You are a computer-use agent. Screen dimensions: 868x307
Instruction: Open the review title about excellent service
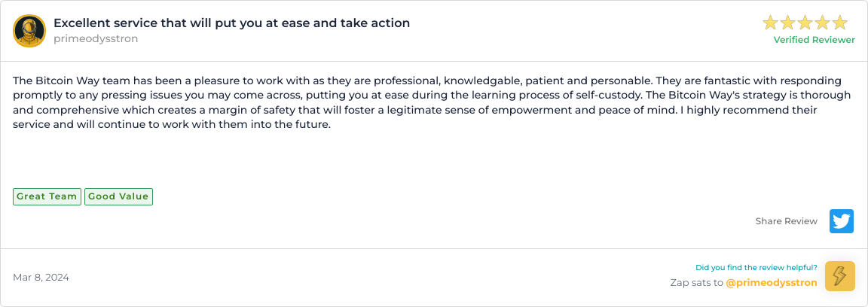(231, 23)
